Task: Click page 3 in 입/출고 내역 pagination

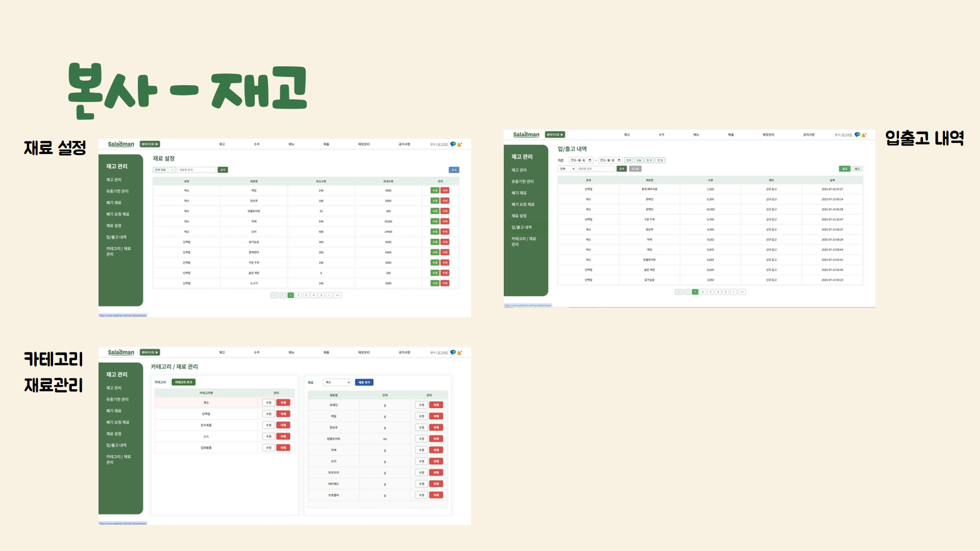Action: pyautogui.click(x=710, y=292)
